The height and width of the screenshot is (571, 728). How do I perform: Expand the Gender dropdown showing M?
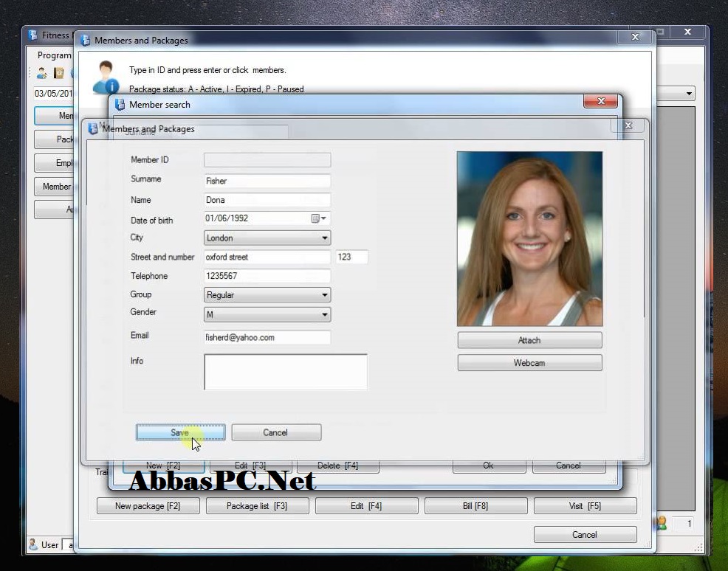[x=325, y=314]
